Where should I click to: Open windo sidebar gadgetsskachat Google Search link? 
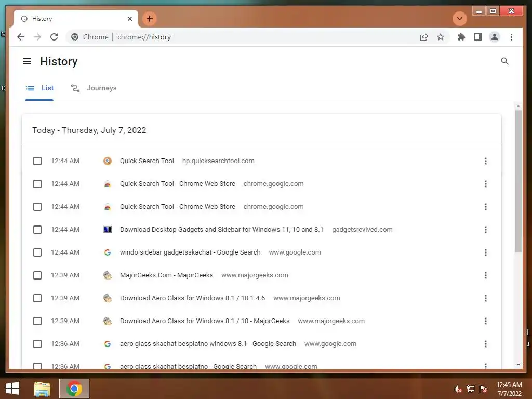(190, 252)
